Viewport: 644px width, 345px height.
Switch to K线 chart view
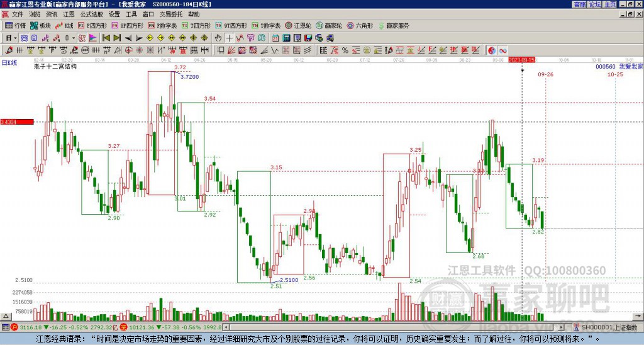click(65, 25)
